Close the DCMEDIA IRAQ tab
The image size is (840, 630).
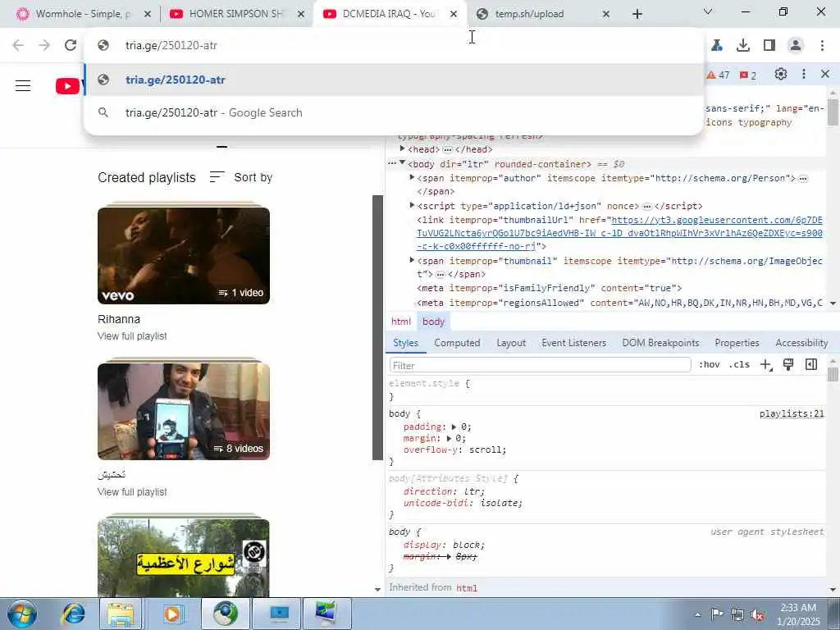coord(454,15)
